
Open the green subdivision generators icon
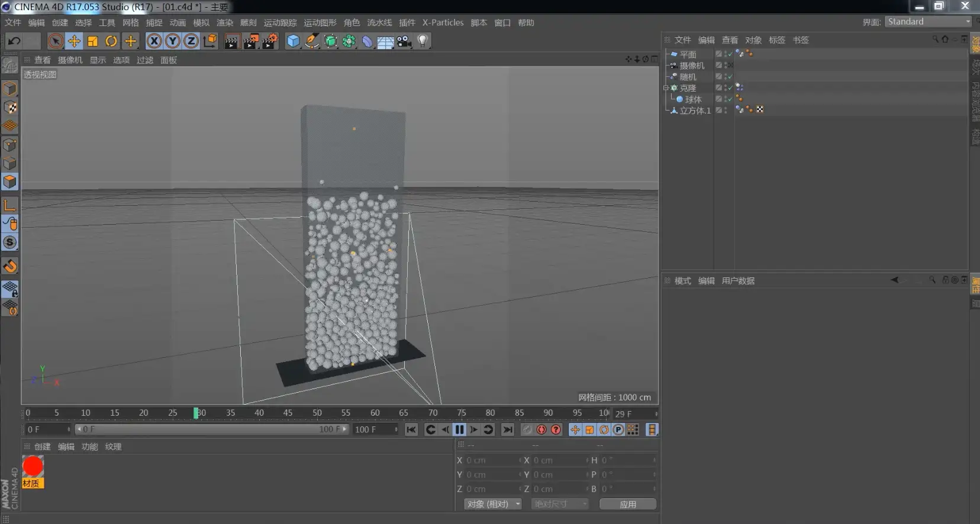(x=331, y=41)
